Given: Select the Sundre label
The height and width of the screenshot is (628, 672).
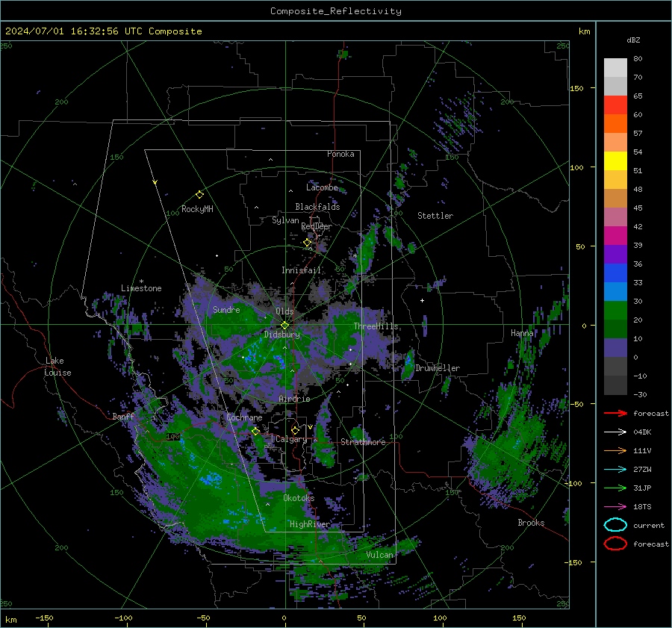Looking at the screenshot, I should [226, 309].
